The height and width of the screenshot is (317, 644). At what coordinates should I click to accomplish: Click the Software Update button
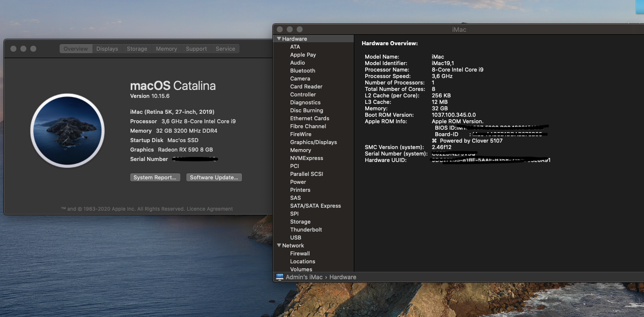point(214,177)
